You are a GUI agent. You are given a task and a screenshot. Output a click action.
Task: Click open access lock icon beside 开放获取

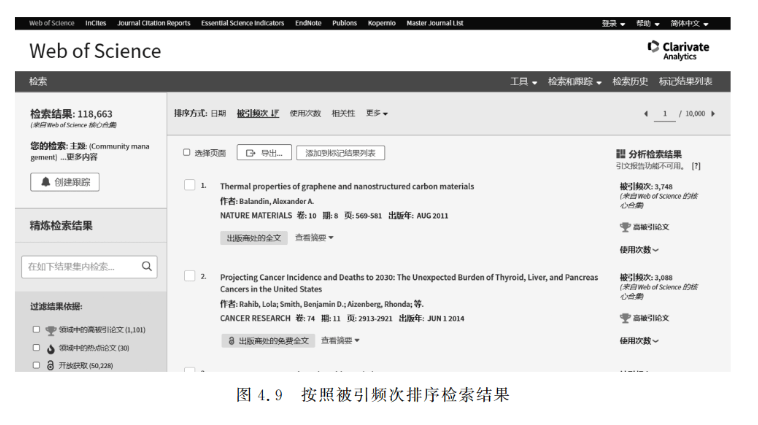tap(50, 365)
